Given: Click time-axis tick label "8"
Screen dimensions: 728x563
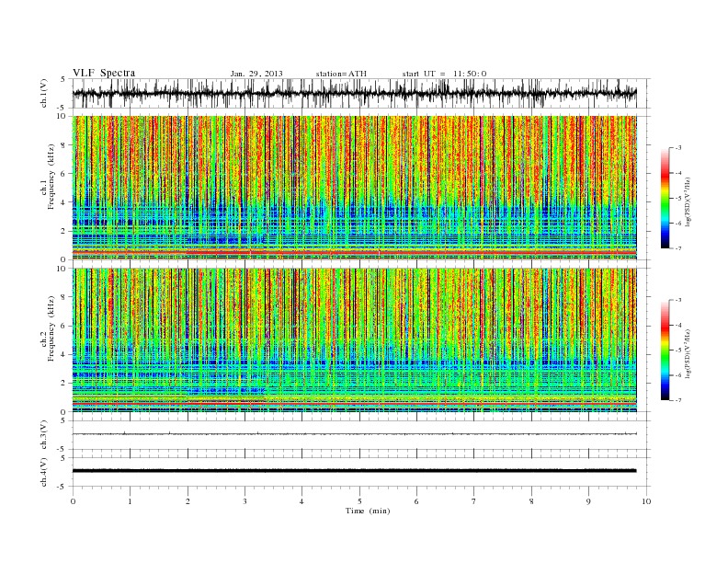Looking at the screenshot, I should pos(531,501).
